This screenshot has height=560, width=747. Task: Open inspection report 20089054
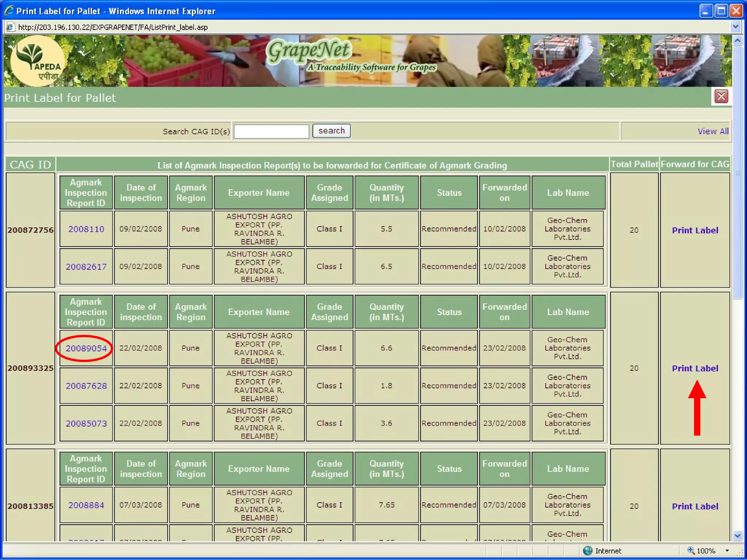pos(86,348)
